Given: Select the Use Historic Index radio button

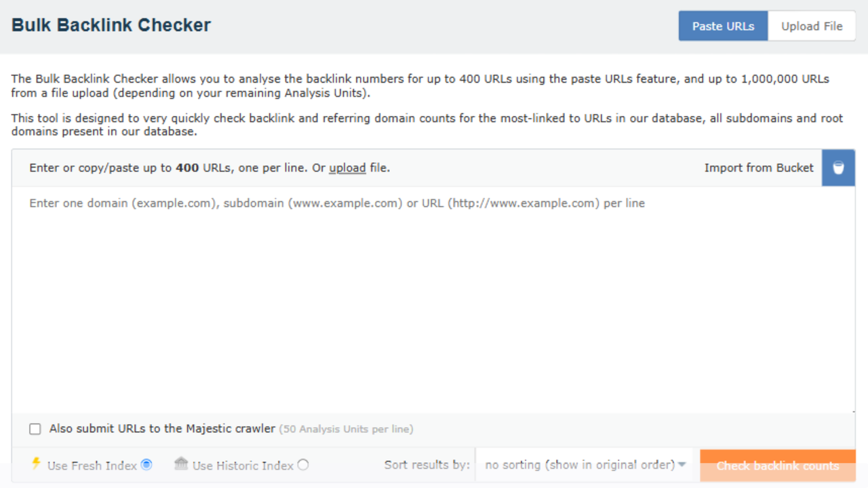Looking at the screenshot, I should click(x=303, y=465).
